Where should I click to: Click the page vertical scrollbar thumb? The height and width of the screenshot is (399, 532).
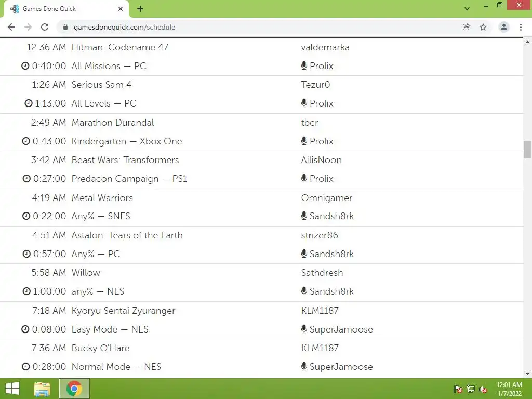coord(527,150)
